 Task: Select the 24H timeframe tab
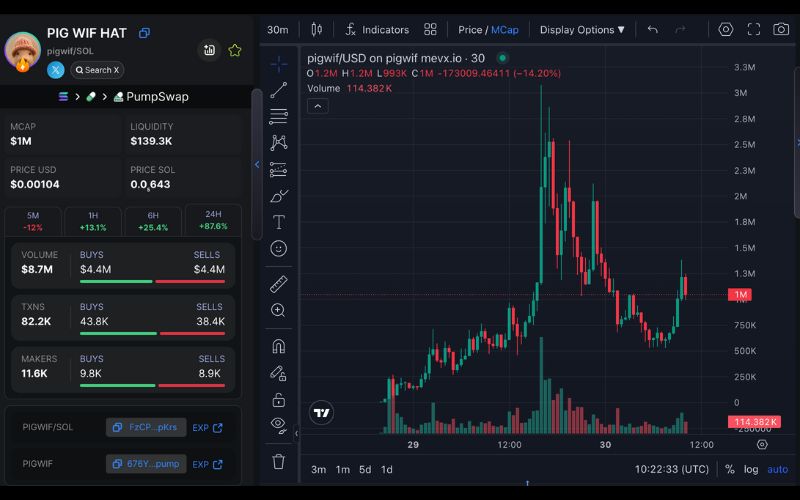point(213,220)
